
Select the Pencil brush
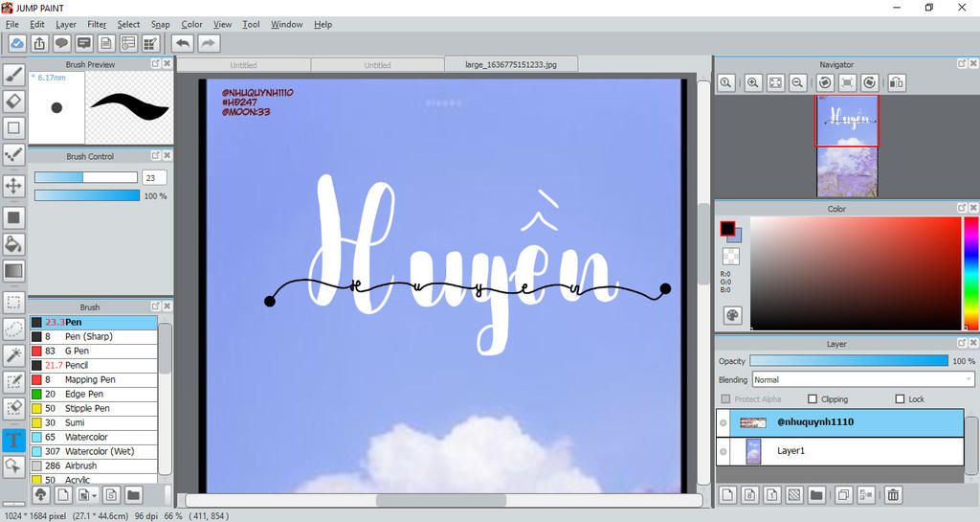(94, 365)
